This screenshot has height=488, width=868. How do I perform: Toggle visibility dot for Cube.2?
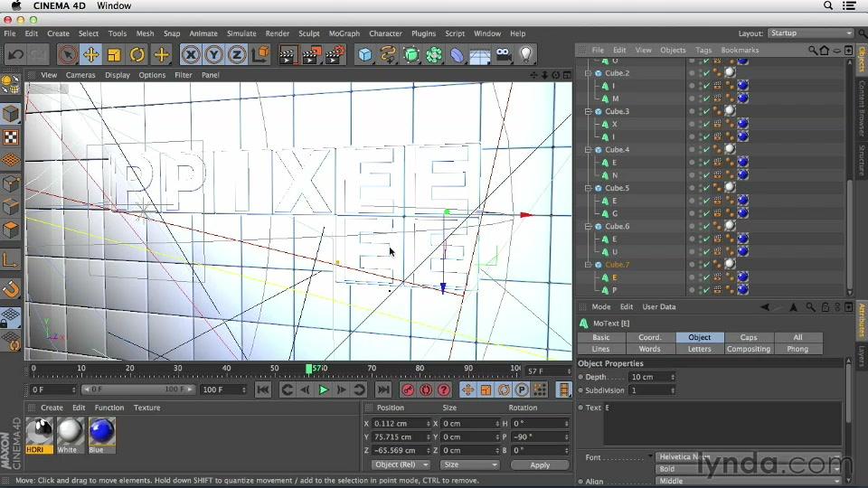point(692,72)
